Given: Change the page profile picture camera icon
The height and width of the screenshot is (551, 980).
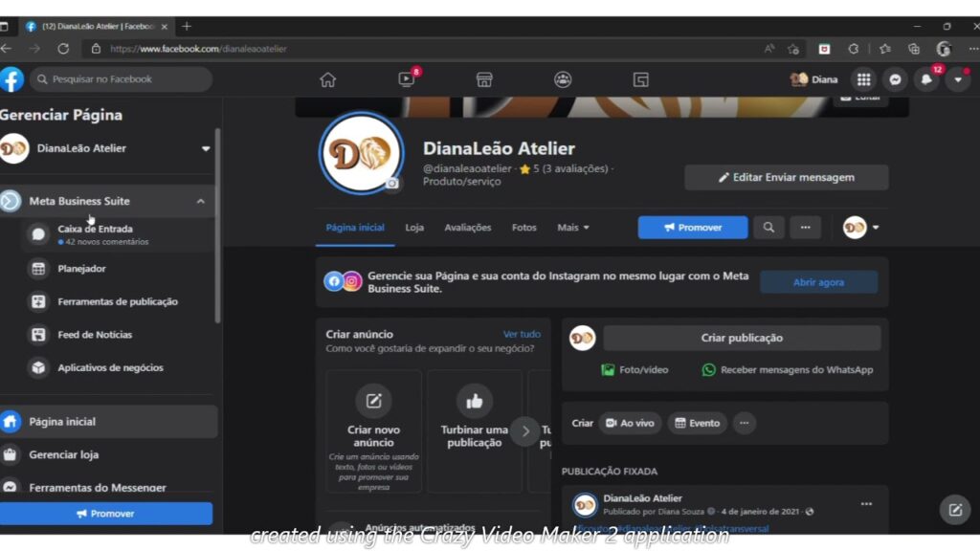Looking at the screenshot, I should pyautogui.click(x=391, y=183).
